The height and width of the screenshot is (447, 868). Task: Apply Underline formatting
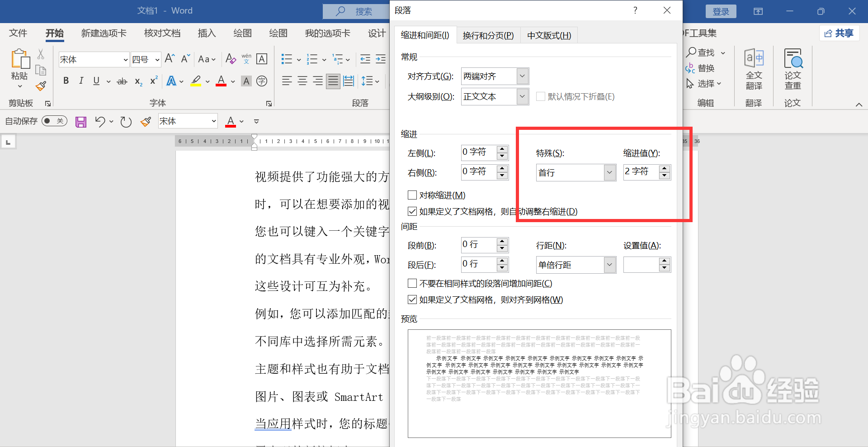(96, 81)
